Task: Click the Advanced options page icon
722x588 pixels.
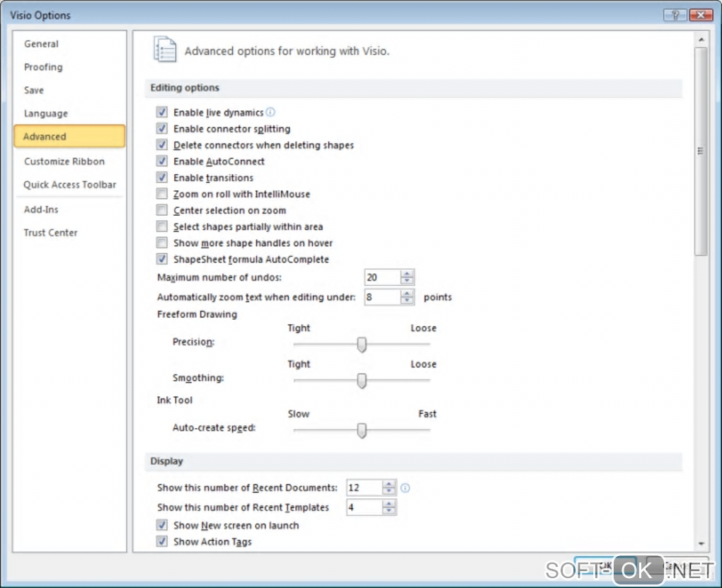Action: tap(165, 50)
